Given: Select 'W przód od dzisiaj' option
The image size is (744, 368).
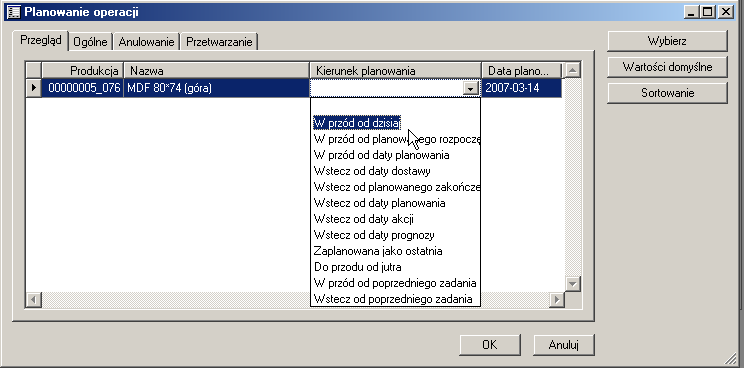Looking at the screenshot, I should (395, 123).
